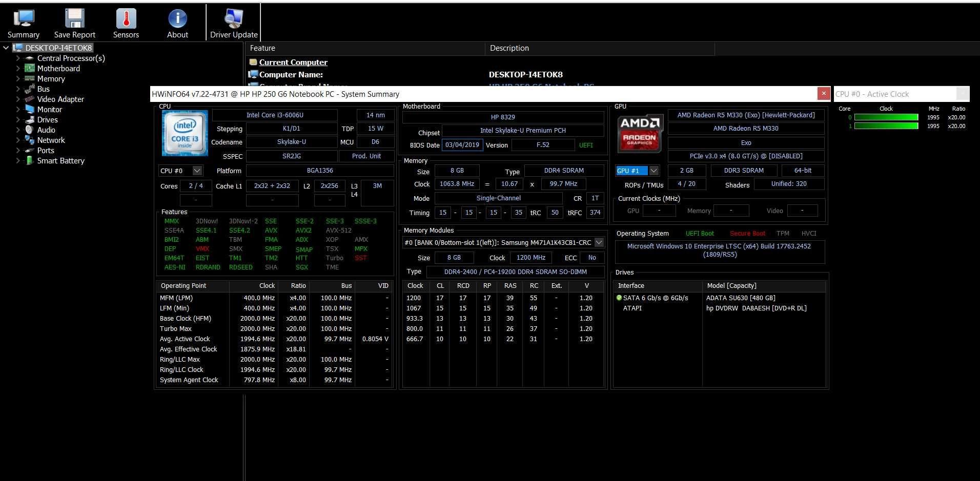Click the Ports tree icon

pyautogui.click(x=30, y=150)
